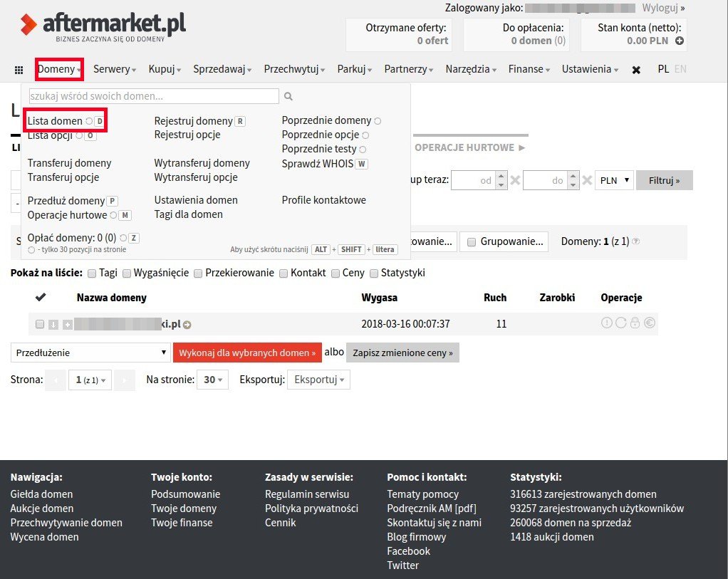Image resolution: width=728 pixels, height=579 pixels.
Task: Open the PLN currency dropdown
Action: coord(614,180)
